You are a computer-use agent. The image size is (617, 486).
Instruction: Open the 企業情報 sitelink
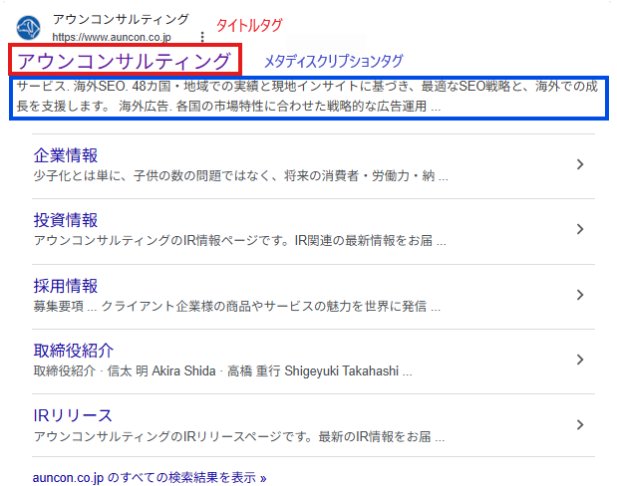[x=66, y=155]
